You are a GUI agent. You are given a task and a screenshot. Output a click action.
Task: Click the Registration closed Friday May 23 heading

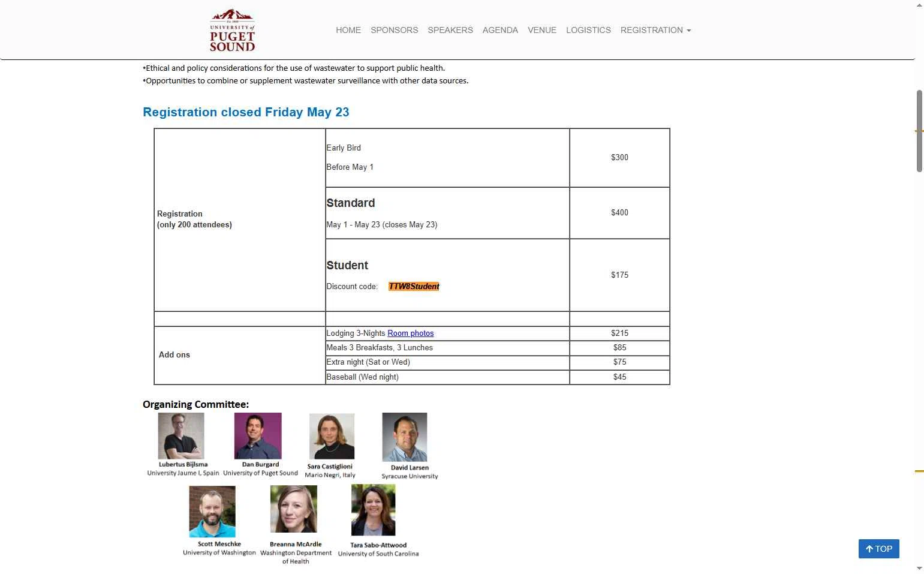point(246,112)
